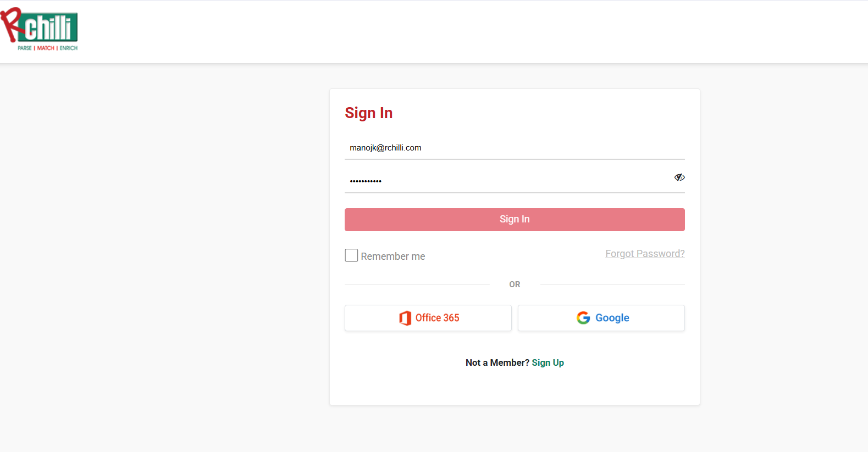The width and height of the screenshot is (868, 452).
Task: Click the multicolor Google G icon
Action: point(583,318)
